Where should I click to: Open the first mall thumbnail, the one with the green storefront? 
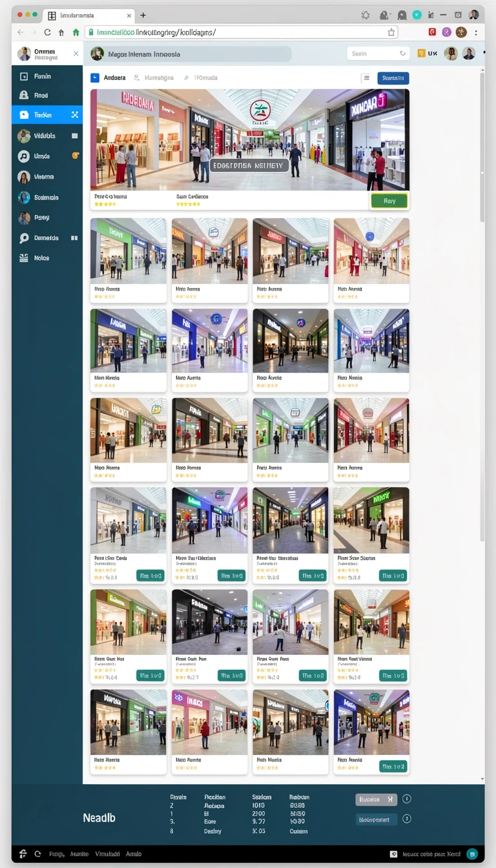tap(128, 251)
